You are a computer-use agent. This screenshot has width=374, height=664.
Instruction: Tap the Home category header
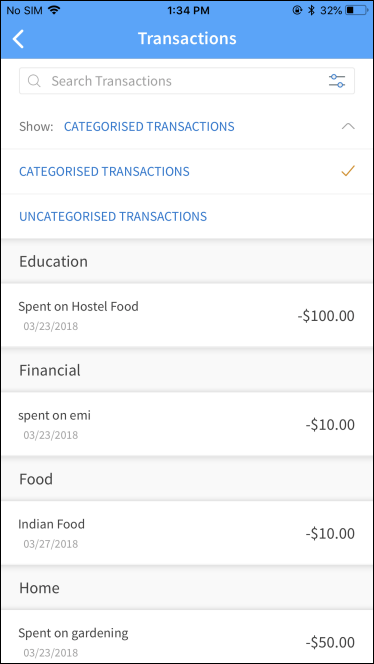click(187, 587)
